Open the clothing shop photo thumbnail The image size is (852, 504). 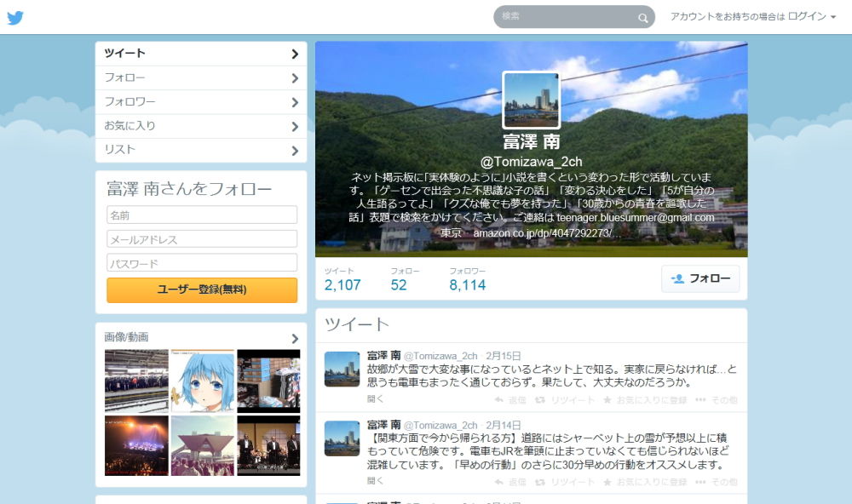[268, 381]
